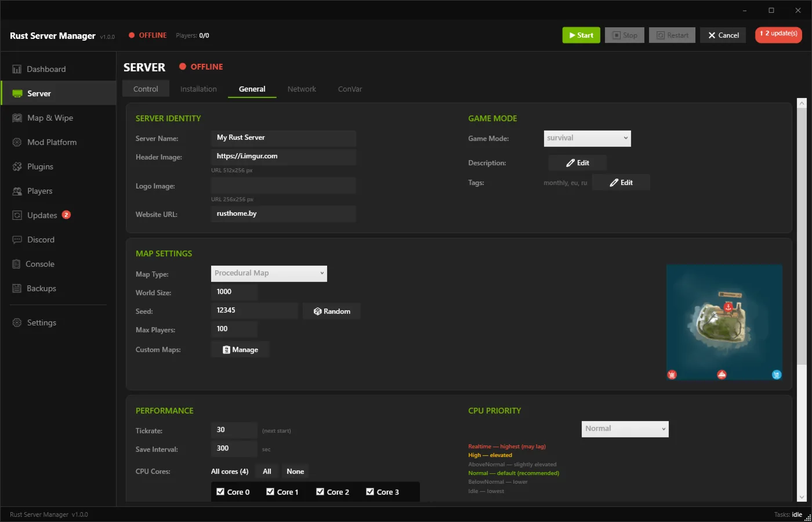Click the Backups sidebar icon
812x522 pixels.
point(17,288)
